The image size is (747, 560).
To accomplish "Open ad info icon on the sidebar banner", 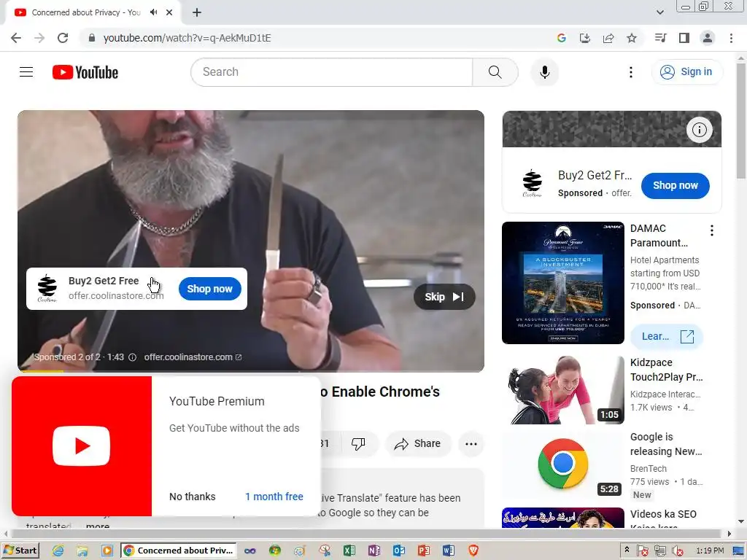I will 699,130.
